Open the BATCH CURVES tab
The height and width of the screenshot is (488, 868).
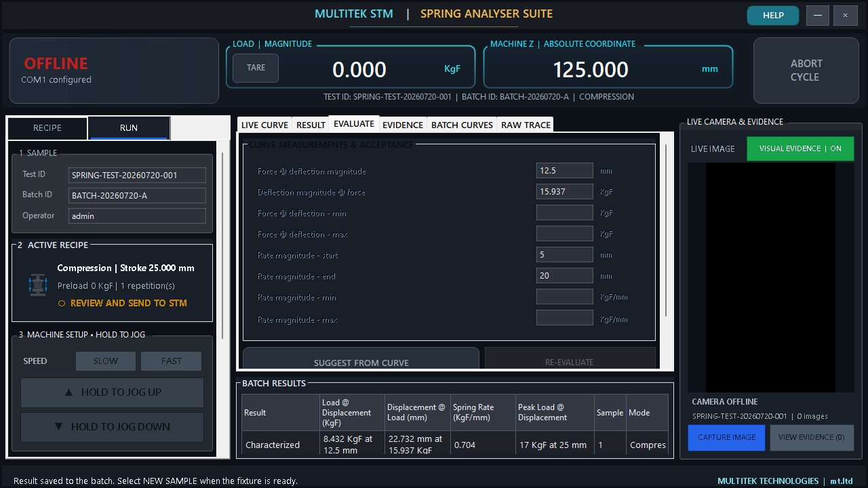point(462,125)
